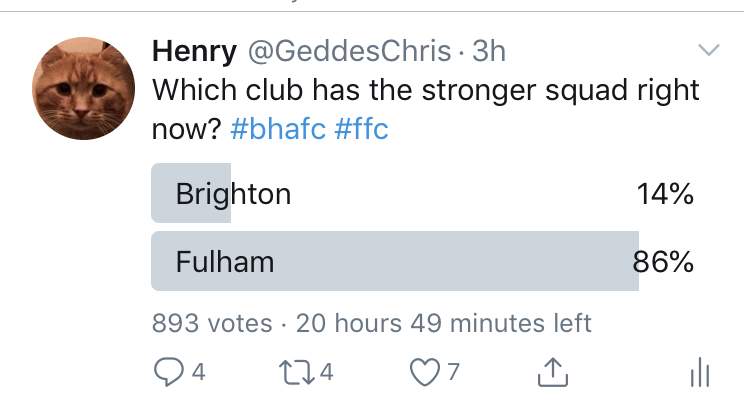View tweet activity bar chart icon

coord(700,373)
